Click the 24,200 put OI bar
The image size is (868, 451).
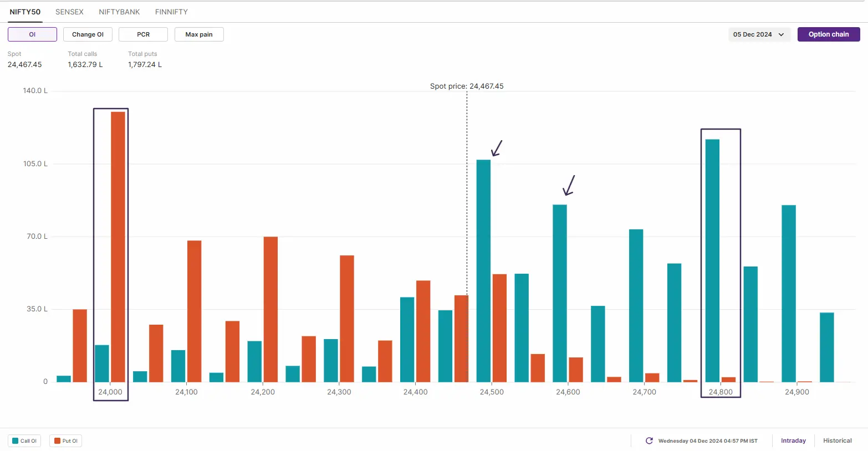[x=270, y=310]
